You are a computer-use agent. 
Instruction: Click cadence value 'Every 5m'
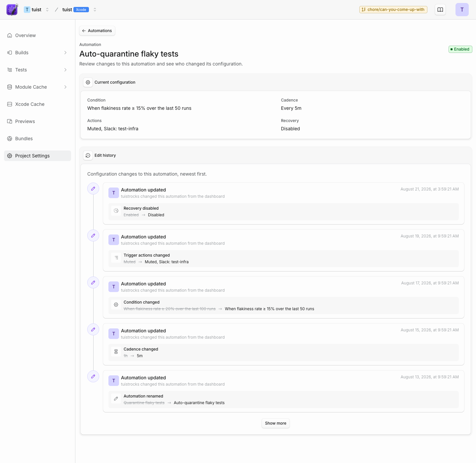pyautogui.click(x=291, y=108)
